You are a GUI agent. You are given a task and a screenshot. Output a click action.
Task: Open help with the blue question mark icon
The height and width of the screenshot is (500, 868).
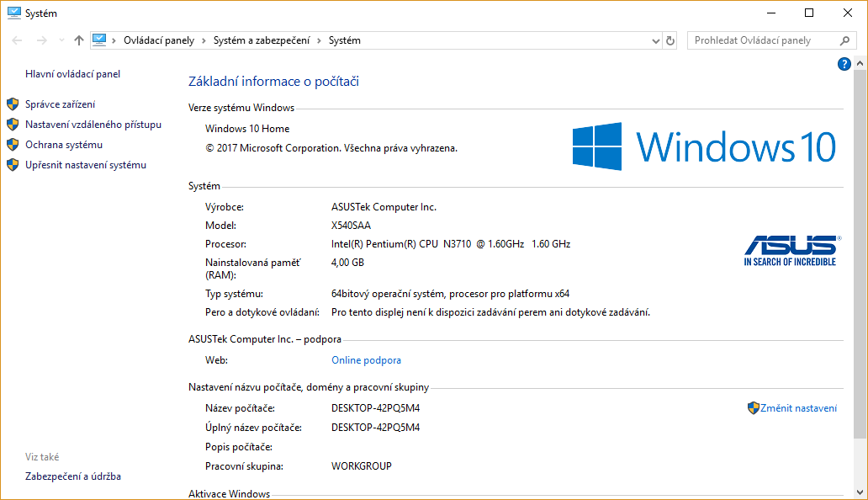pos(844,64)
